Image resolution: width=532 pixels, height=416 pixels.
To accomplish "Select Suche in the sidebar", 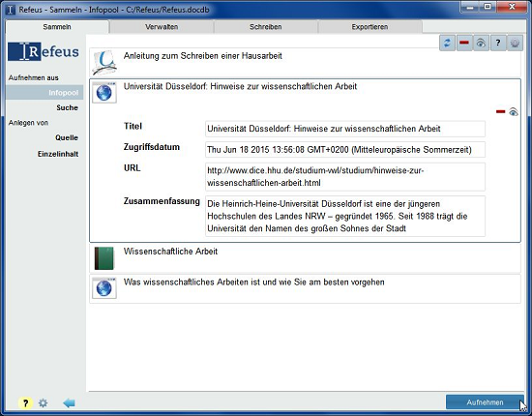I will click(x=67, y=107).
